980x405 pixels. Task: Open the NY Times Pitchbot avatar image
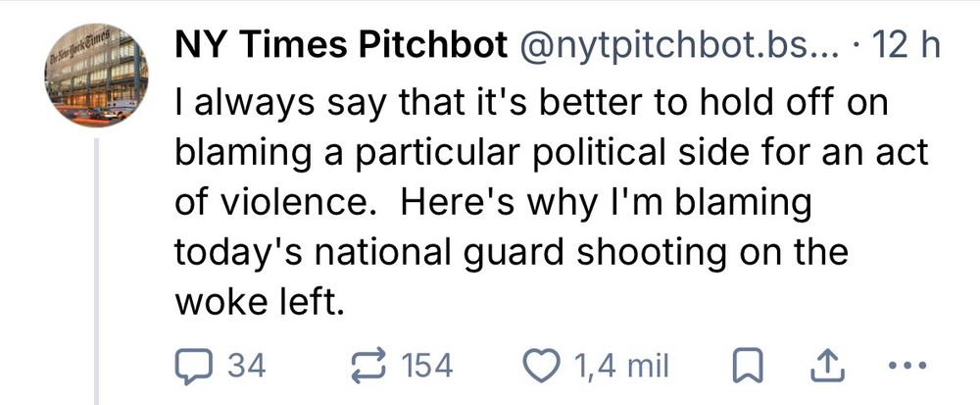click(x=96, y=76)
